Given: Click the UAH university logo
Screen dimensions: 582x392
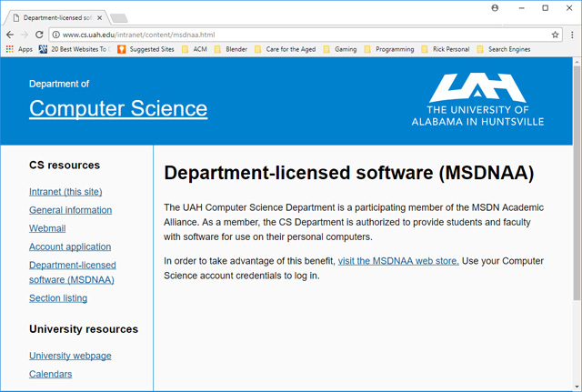Looking at the screenshot, I should 477,99.
